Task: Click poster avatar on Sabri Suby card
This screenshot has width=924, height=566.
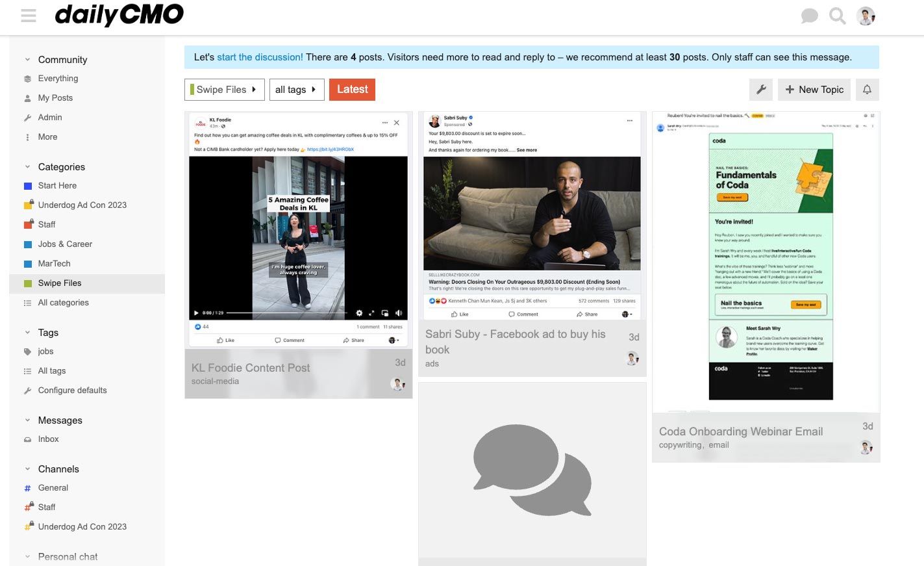Action: [632, 358]
